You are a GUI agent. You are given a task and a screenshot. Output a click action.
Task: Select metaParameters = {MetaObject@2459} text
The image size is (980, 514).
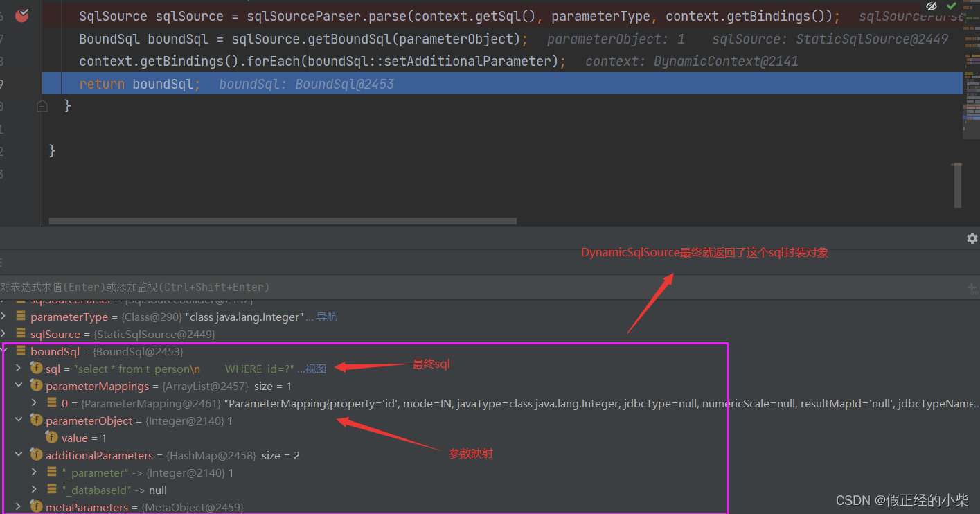click(145, 508)
